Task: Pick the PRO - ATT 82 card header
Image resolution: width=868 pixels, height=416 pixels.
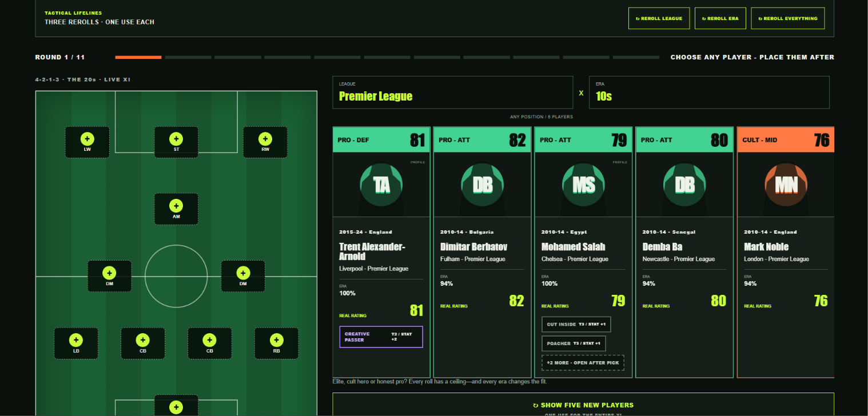Action: point(483,139)
